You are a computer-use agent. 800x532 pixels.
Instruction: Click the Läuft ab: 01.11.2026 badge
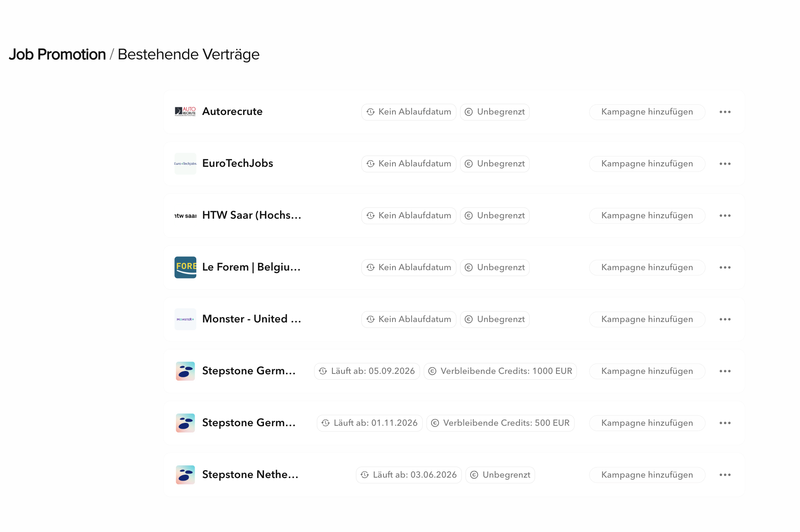tap(370, 423)
